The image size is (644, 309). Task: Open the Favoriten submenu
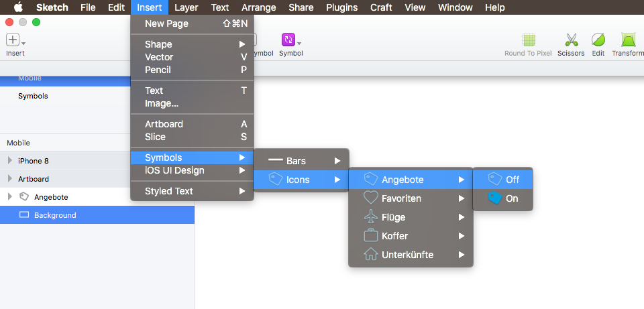[411, 198]
